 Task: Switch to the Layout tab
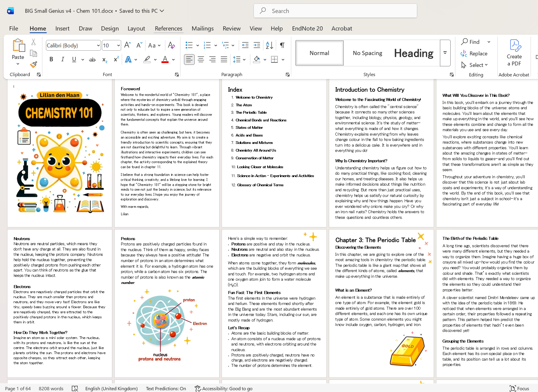[136, 28]
